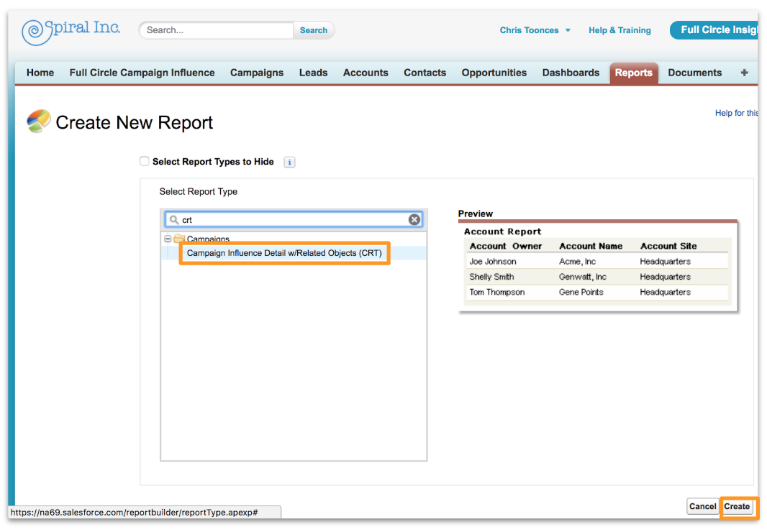Open the Chris Toonces user dropdown

tap(535, 30)
